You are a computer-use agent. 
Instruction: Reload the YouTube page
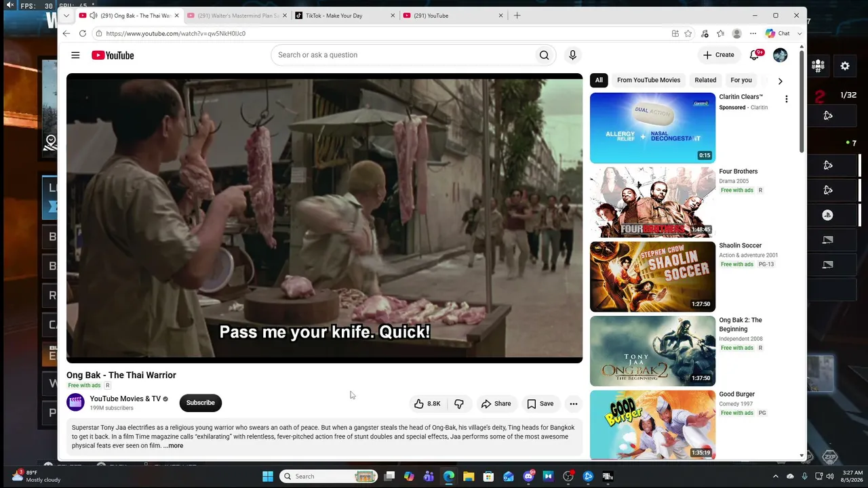(x=83, y=33)
